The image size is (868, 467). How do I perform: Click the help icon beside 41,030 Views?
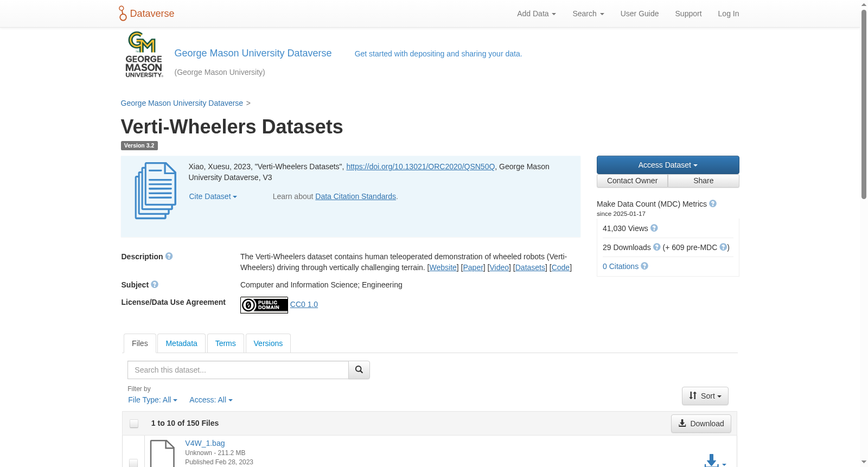click(654, 228)
